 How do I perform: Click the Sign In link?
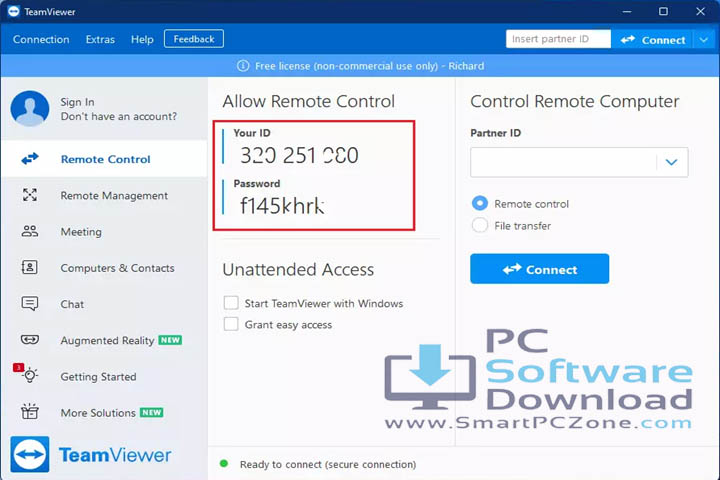click(x=77, y=102)
